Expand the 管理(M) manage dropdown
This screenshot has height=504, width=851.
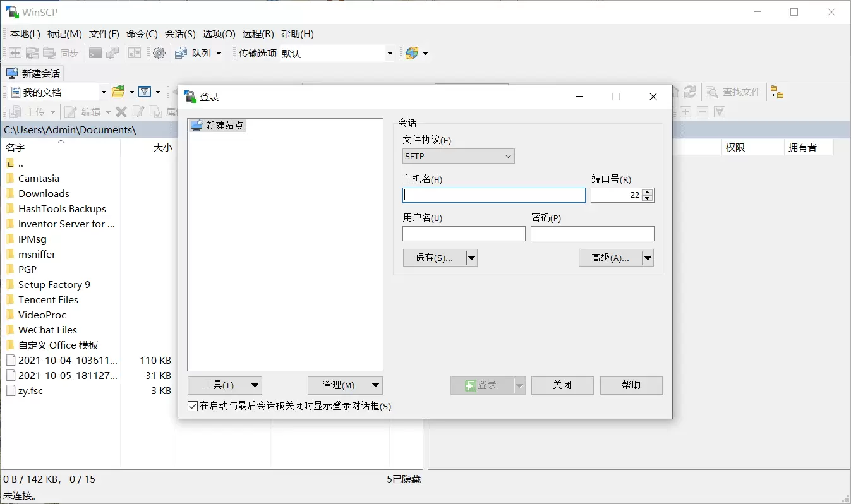[345, 385]
